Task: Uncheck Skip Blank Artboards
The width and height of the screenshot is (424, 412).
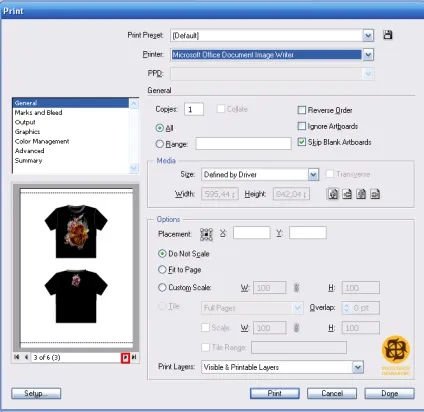Action: [x=301, y=142]
